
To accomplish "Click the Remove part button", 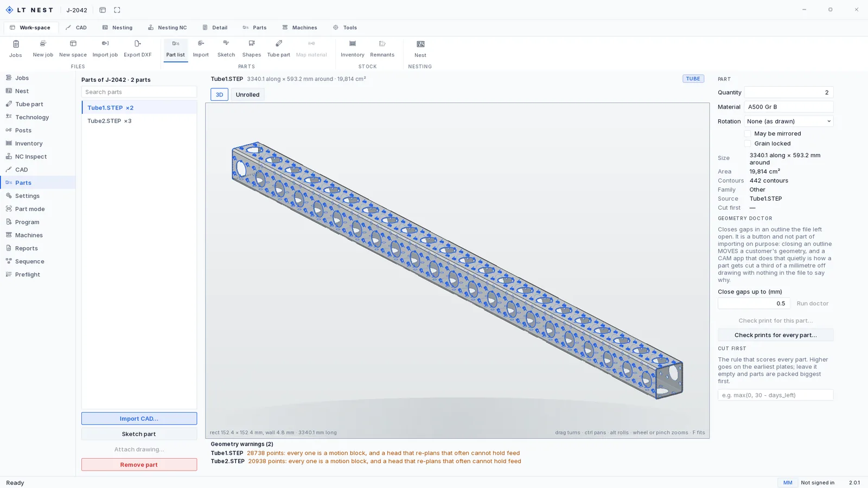I will tap(139, 465).
